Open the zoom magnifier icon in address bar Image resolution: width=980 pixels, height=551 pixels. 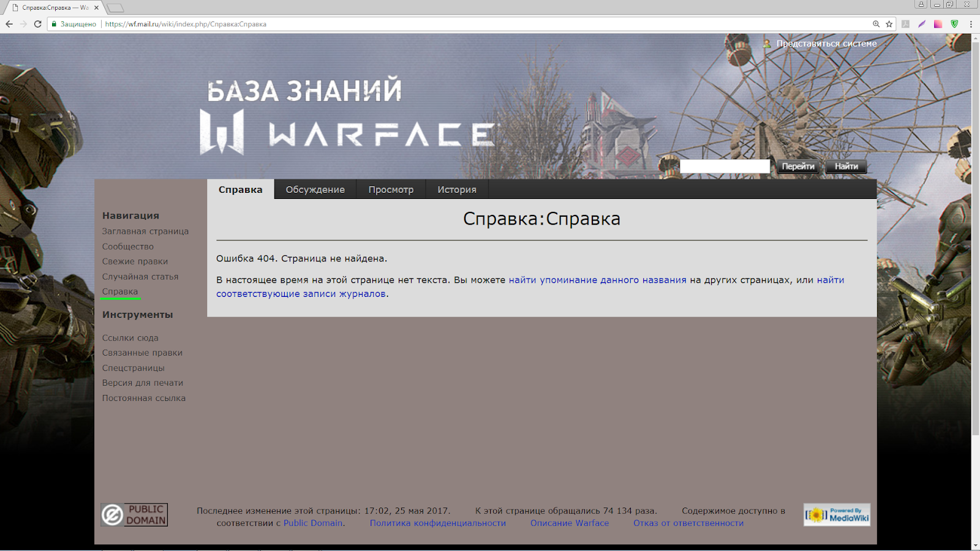tap(876, 24)
